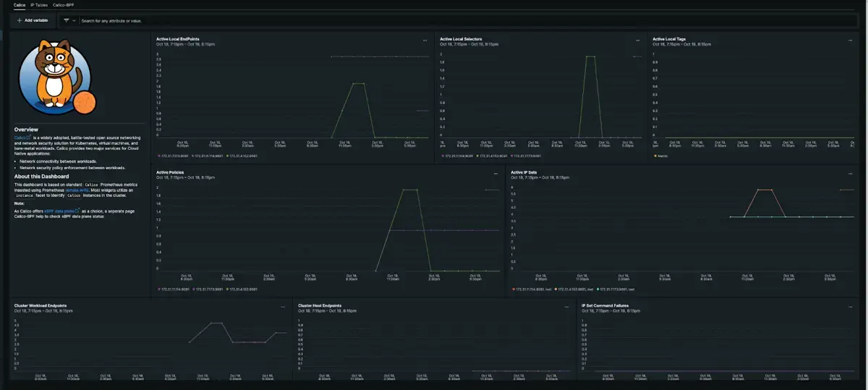Open Active Local Tags widget ellipsis menu
This screenshot has height=390, width=868.
click(x=850, y=40)
